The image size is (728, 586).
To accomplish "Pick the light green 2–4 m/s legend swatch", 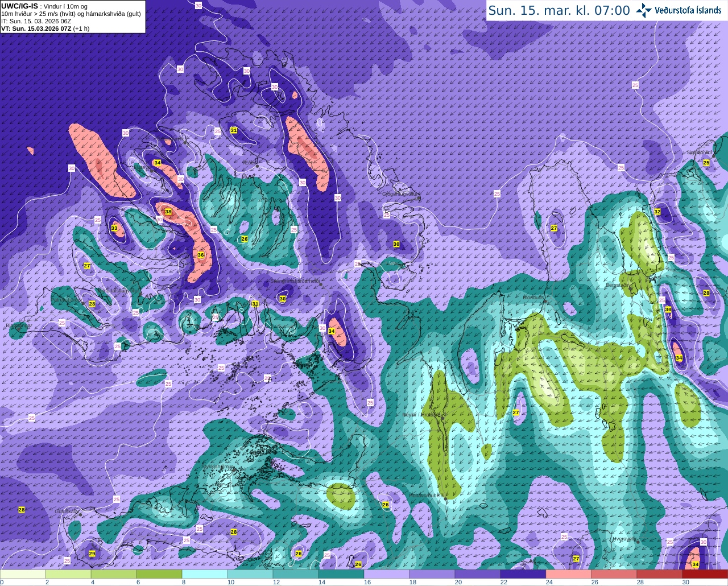I will point(68,574).
